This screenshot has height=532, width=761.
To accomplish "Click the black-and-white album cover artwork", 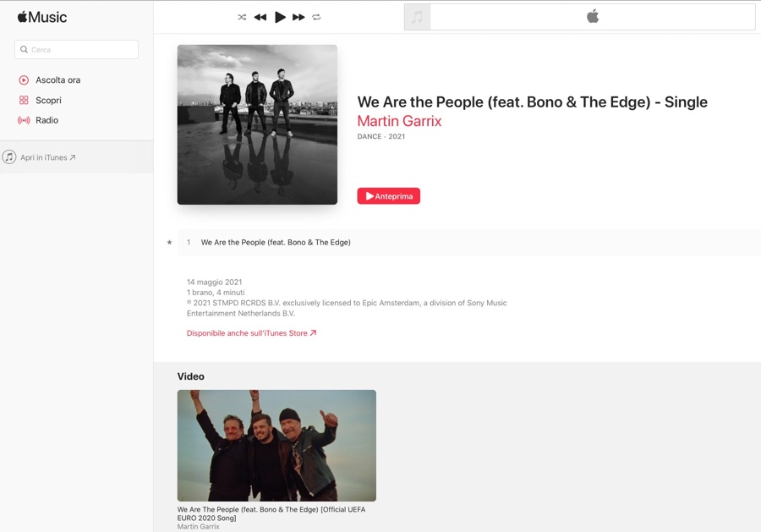I will pyautogui.click(x=257, y=124).
